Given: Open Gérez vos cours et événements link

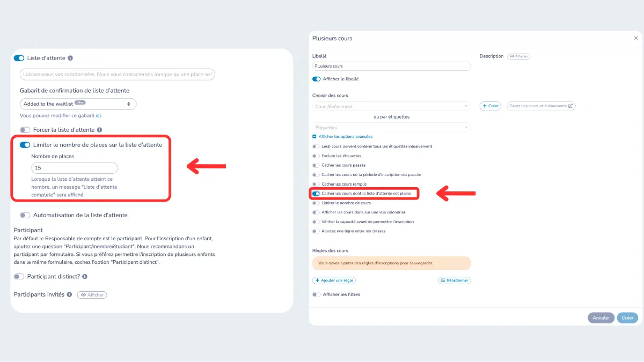Looking at the screenshot, I should point(541,106).
